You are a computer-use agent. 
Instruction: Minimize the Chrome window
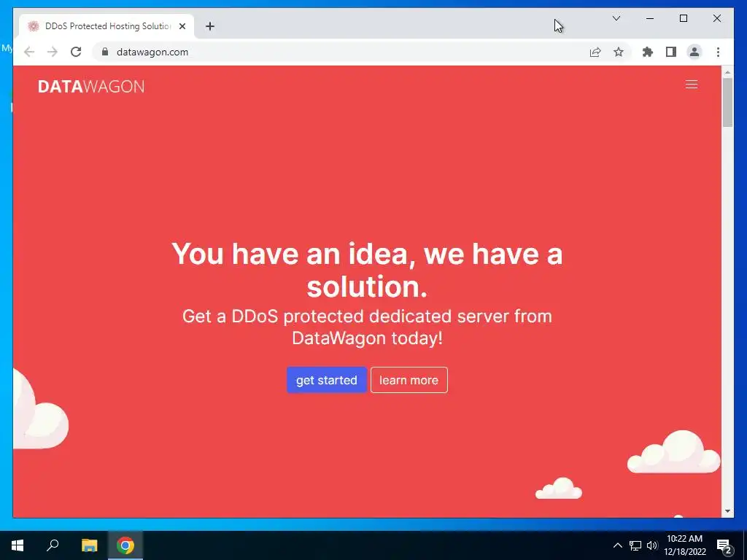point(650,18)
